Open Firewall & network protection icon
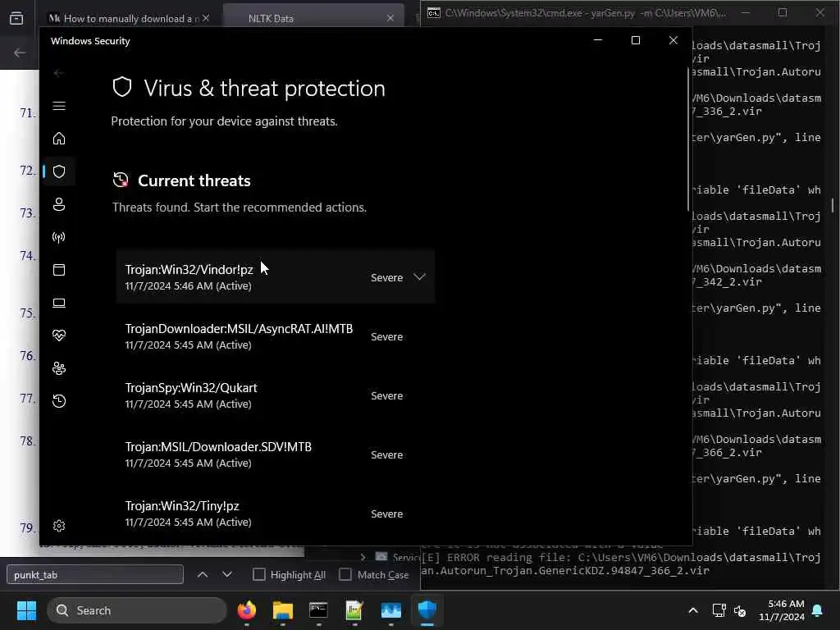This screenshot has width=840, height=630. pos(59,237)
